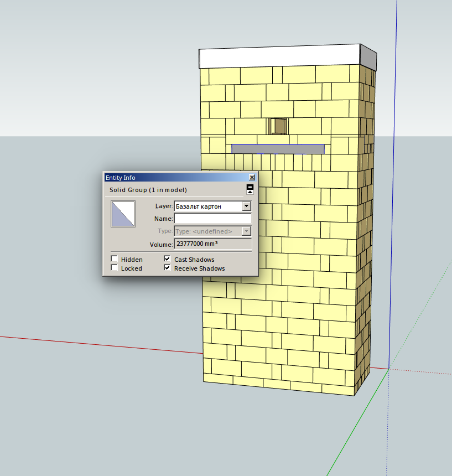Image resolution: width=452 pixels, height=476 pixels.
Task: Enable the Hidden checkbox
Action: point(115,259)
